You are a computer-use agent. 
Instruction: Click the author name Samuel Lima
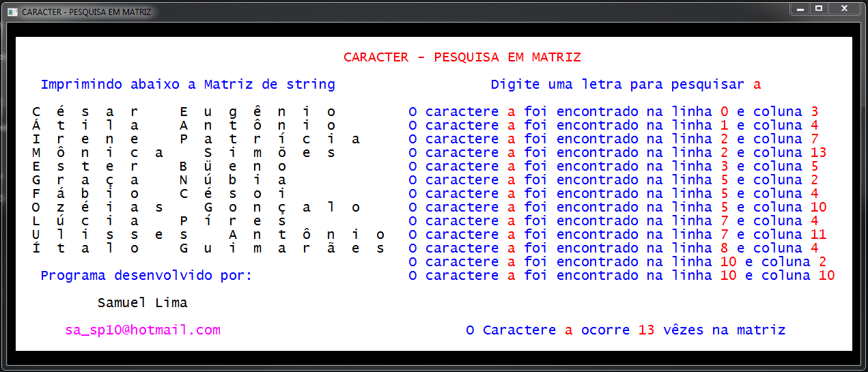(142, 303)
